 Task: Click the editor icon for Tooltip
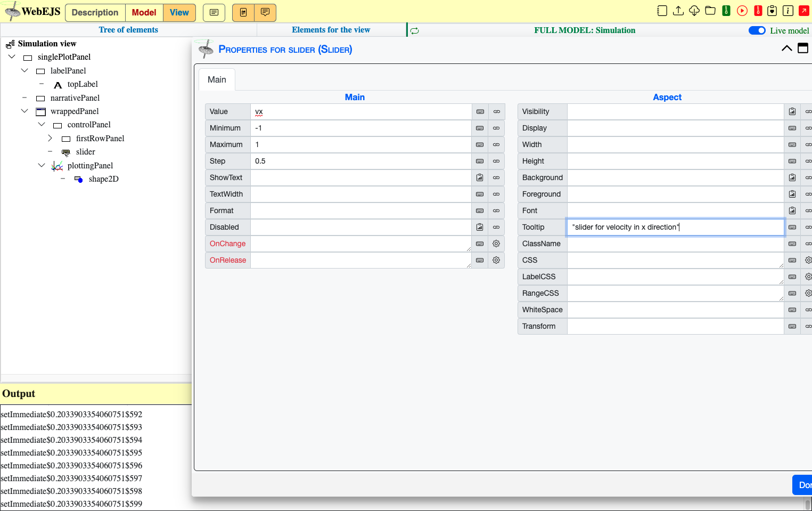792,228
